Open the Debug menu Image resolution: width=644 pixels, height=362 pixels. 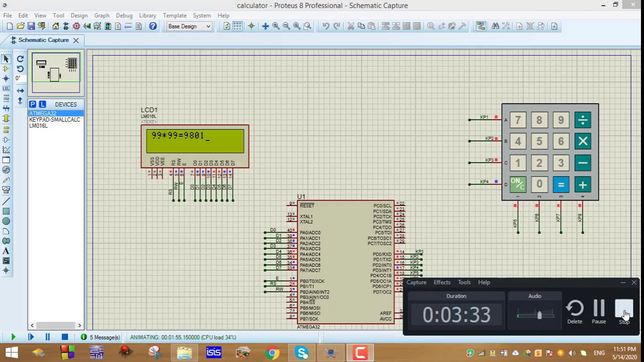point(124,16)
